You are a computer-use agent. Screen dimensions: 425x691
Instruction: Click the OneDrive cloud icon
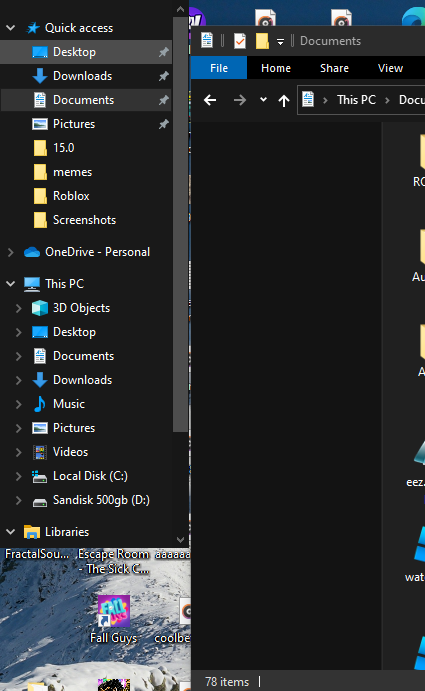pyautogui.click(x=32, y=252)
